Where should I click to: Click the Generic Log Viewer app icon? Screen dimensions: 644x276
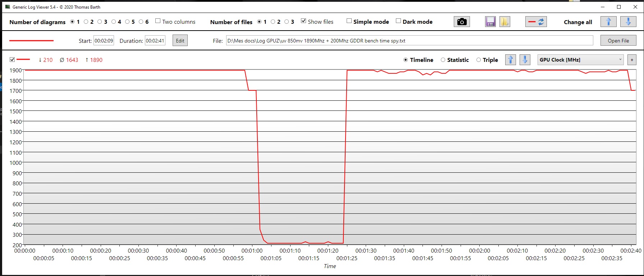click(x=8, y=7)
